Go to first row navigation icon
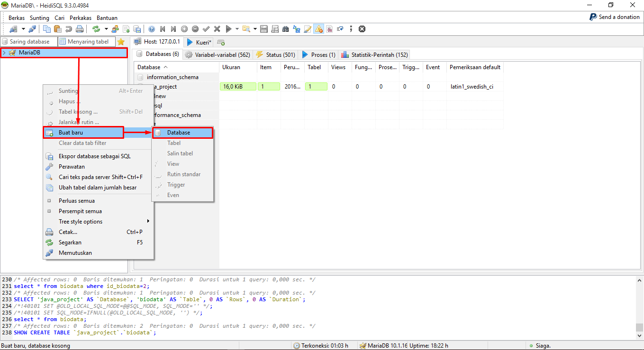 pos(163,29)
